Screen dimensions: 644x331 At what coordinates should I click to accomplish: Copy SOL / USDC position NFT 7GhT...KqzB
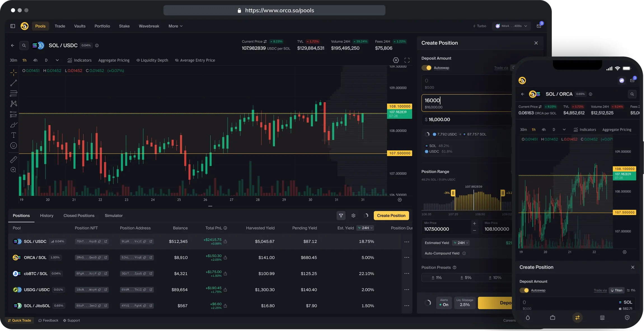click(x=99, y=241)
